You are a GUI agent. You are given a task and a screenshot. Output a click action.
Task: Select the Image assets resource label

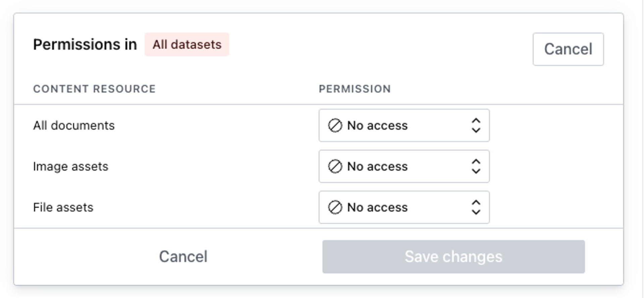(70, 166)
